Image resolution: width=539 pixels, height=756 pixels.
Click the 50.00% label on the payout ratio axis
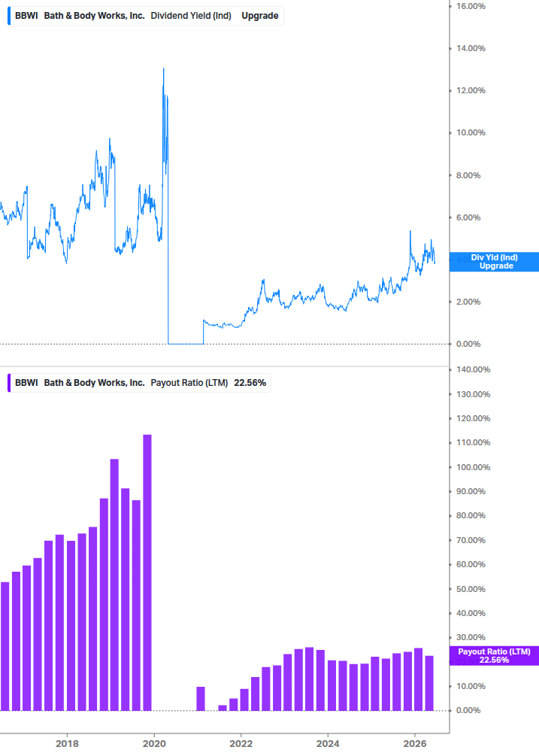pos(471,589)
